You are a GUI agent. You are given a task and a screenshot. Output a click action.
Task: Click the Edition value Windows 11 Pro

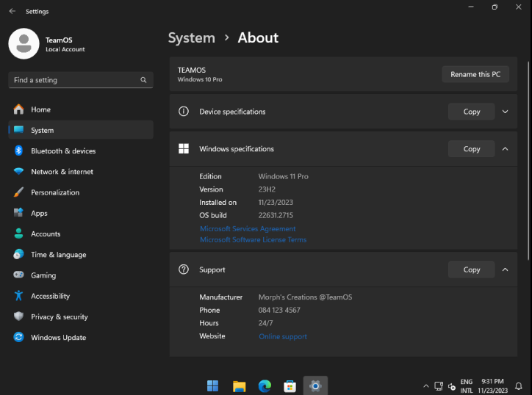point(284,176)
